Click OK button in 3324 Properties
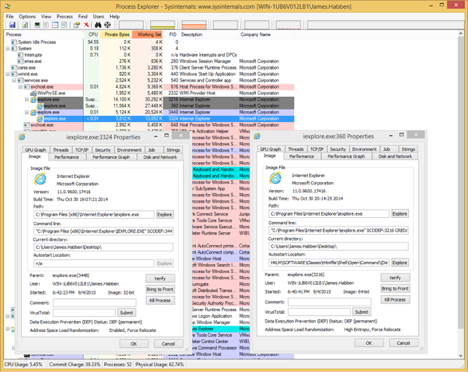The width and height of the screenshot is (468, 372). point(134,344)
